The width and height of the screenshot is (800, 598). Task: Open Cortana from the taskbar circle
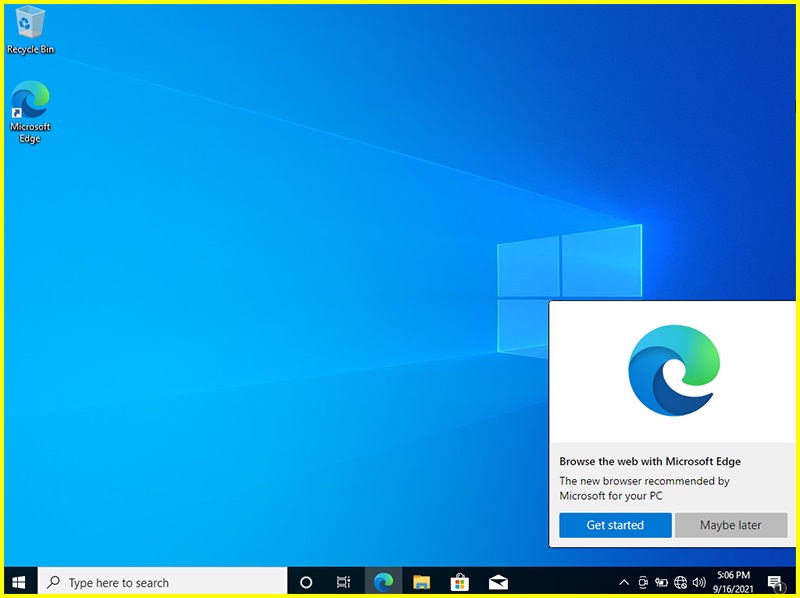(306, 582)
